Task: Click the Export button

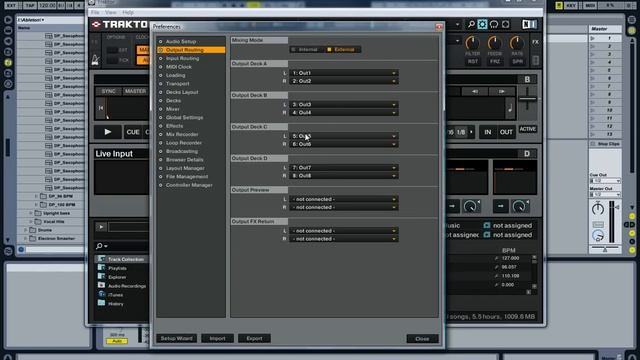Action: pos(254,338)
